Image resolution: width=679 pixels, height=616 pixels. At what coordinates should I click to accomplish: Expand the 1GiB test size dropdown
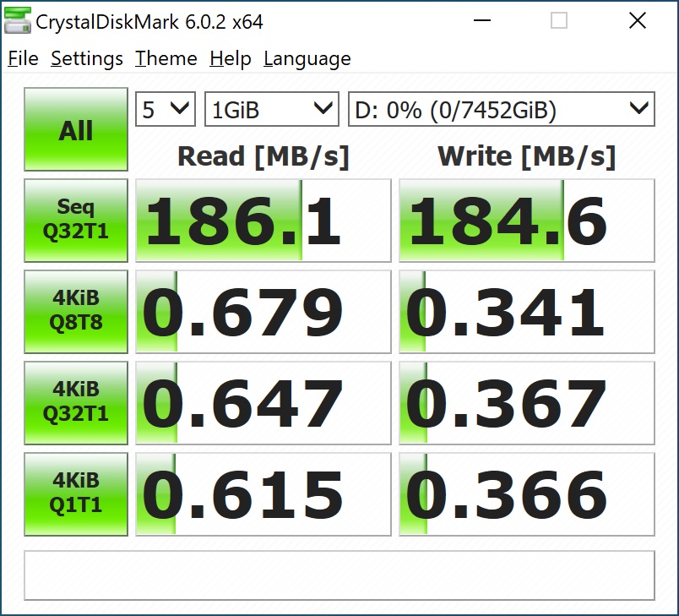271,109
